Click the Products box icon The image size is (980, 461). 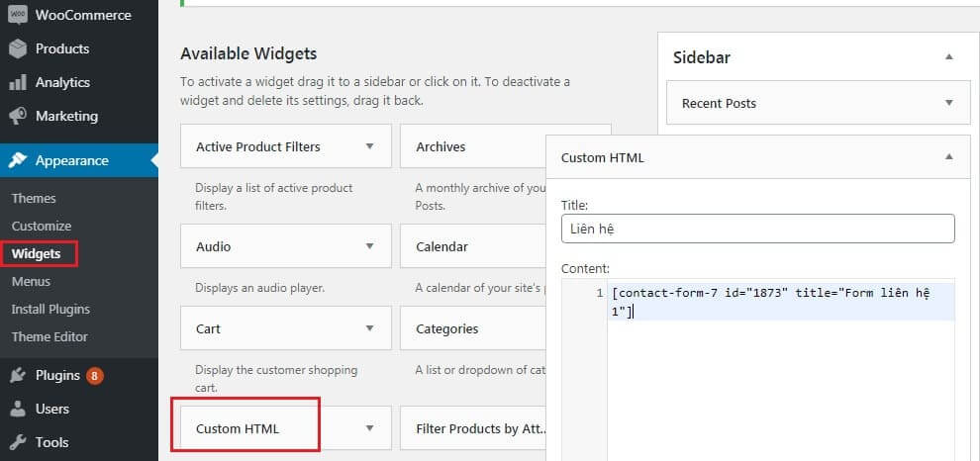(x=17, y=48)
